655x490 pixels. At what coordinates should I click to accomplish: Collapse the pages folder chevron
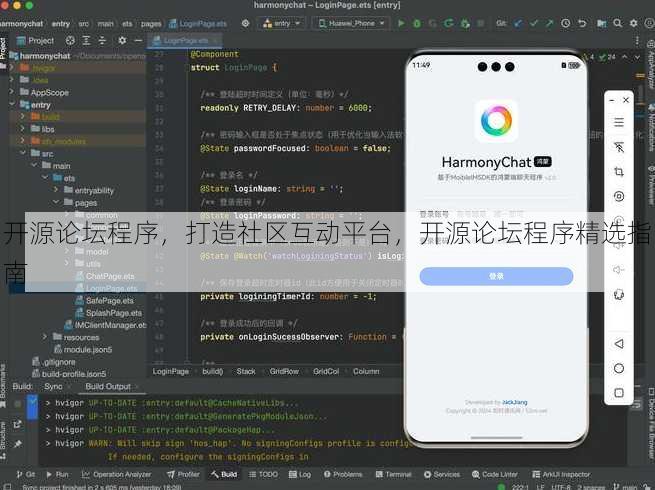click(56, 202)
